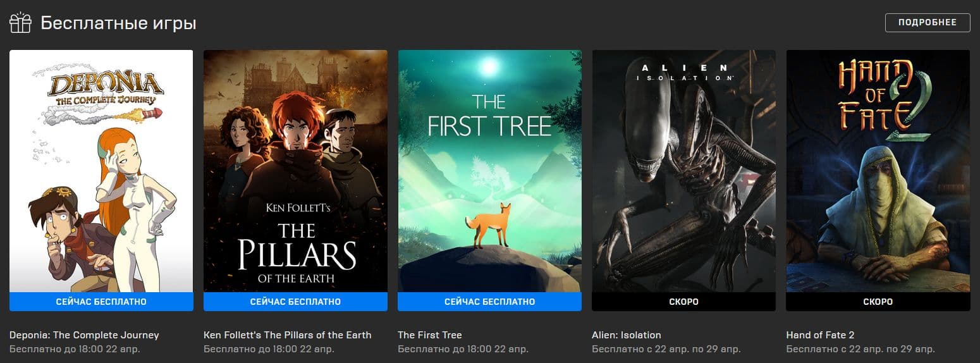Open The First Tree cover image
Image resolution: width=980 pixels, height=363 pixels.
[x=489, y=171]
